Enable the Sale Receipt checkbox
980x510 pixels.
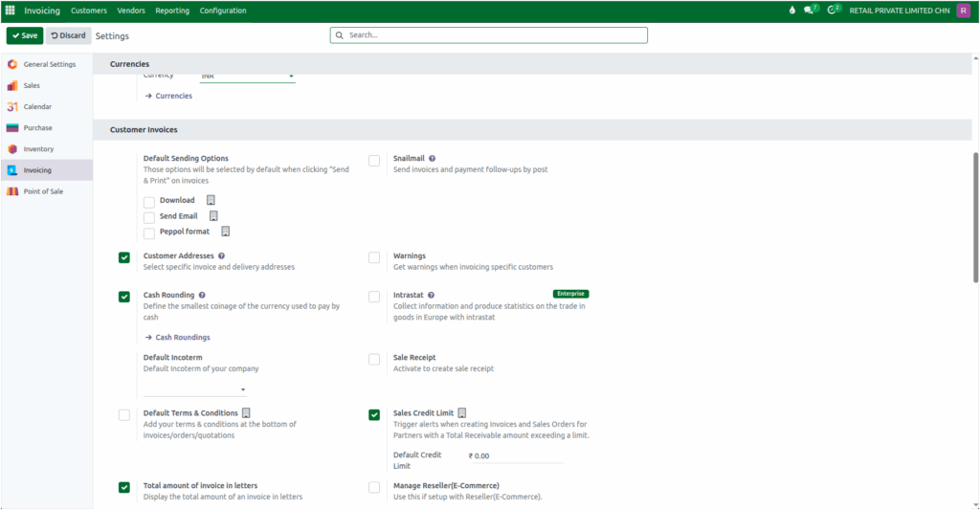point(374,360)
